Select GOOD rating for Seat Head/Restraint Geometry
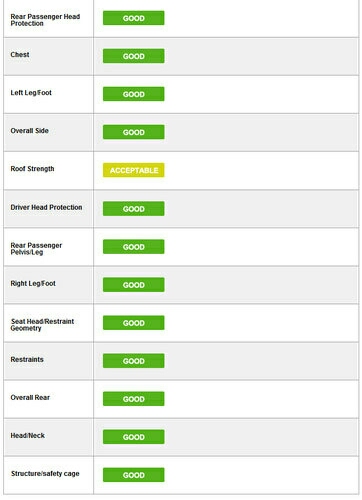The image size is (362, 500). 133,323
